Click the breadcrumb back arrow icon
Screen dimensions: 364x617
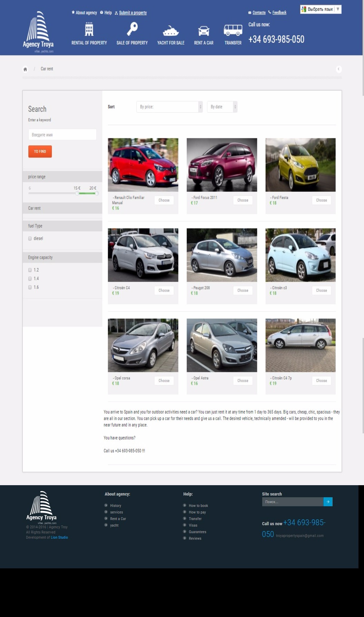pyautogui.click(x=338, y=69)
